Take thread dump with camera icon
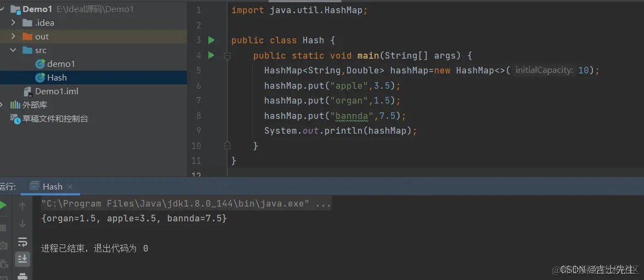 3,245
